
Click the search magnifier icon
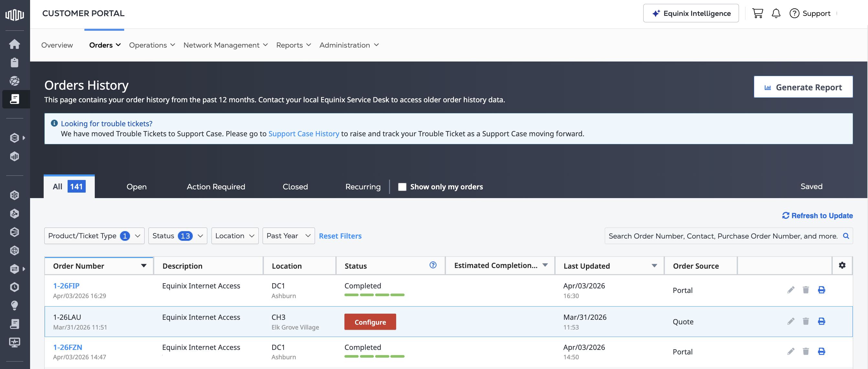coord(846,236)
